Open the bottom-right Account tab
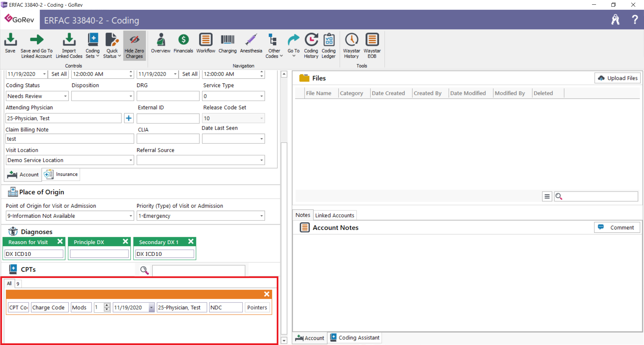The height and width of the screenshot is (345, 644). [x=310, y=338]
